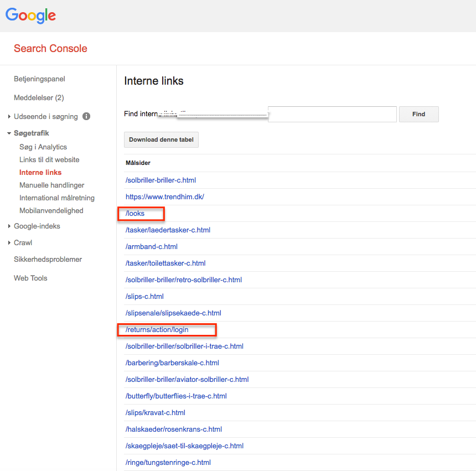
Task: Click the Find button
Action: [x=418, y=114]
